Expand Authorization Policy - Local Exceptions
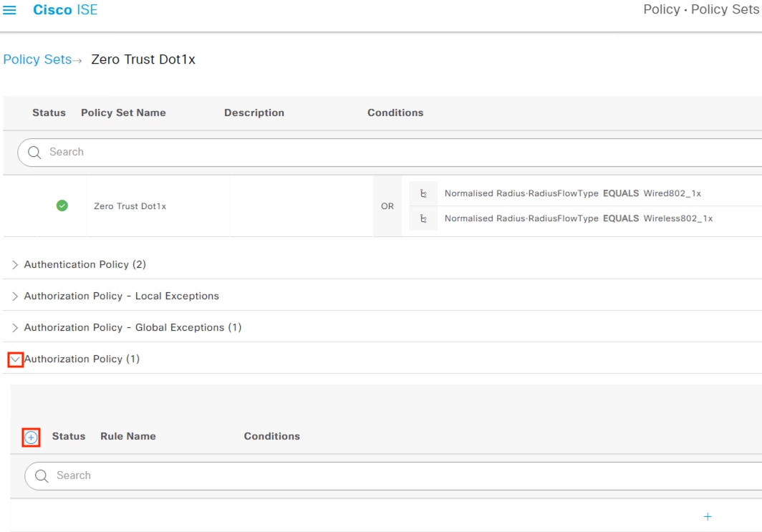The width and height of the screenshot is (762, 532). click(x=15, y=296)
